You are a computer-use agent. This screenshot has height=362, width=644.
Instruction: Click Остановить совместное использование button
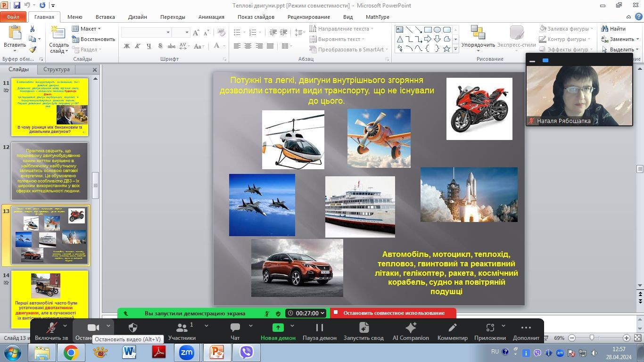(393, 313)
